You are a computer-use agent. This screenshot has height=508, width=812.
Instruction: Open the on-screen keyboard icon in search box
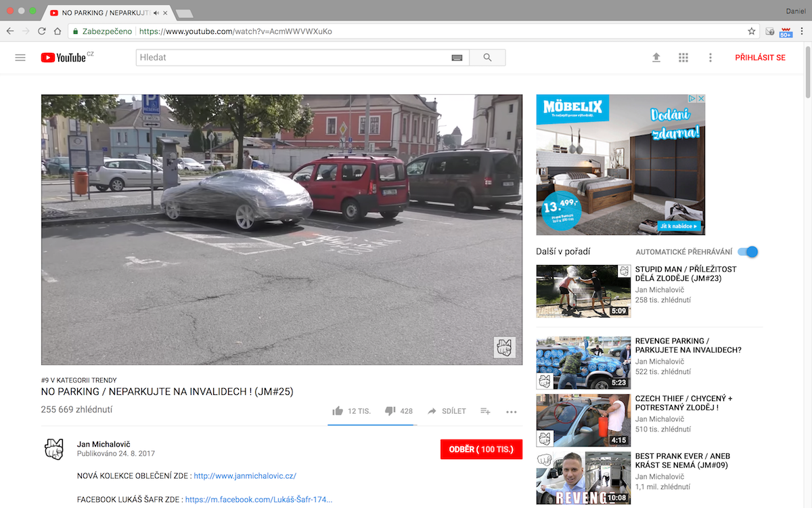[457, 58]
